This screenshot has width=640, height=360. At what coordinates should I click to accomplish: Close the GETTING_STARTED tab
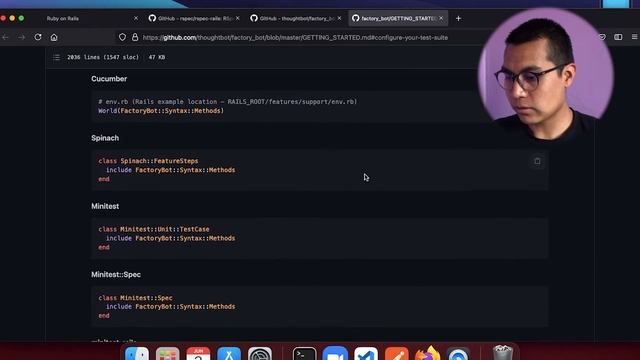[441, 18]
